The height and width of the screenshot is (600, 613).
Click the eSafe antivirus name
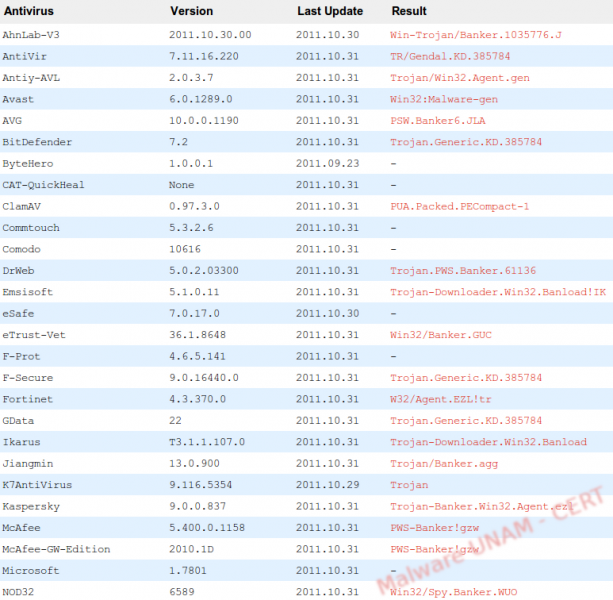[18, 314]
